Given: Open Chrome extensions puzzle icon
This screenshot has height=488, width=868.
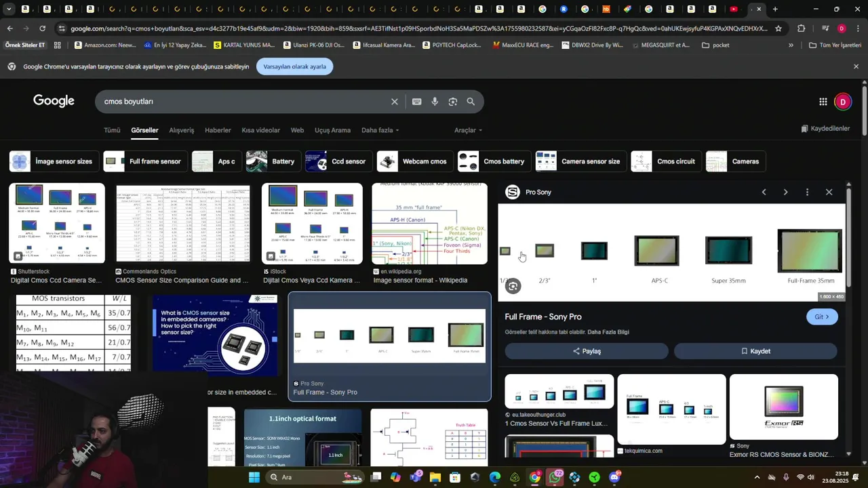Looking at the screenshot, I should pos(801,28).
